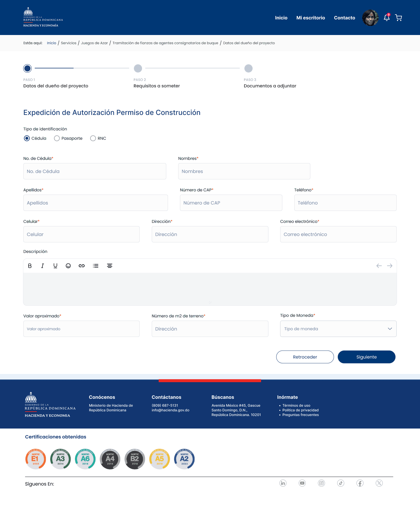Focus the Número de CAP field
The width and height of the screenshot is (420, 507).
pyautogui.click(x=231, y=203)
